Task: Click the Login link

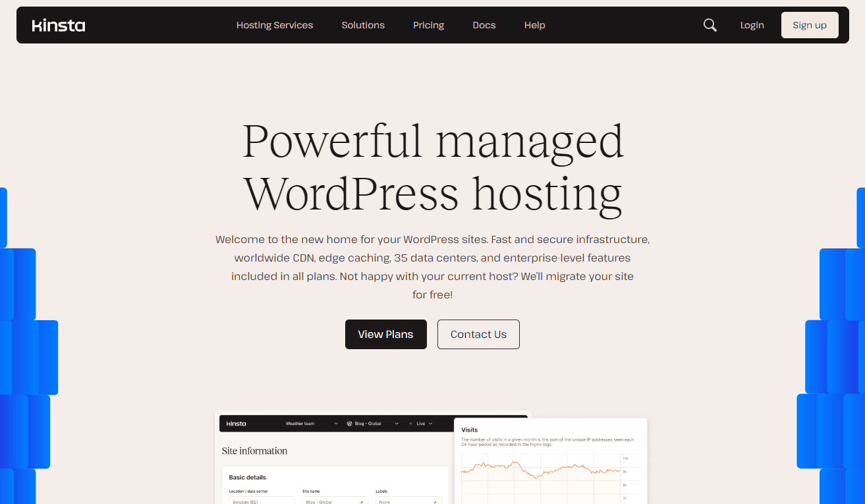Action: pyautogui.click(x=752, y=25)
